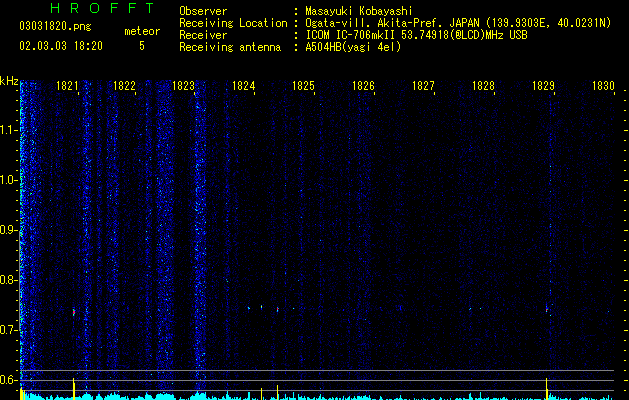Click the meteor label
629x400 pixels.
[142, 31]
